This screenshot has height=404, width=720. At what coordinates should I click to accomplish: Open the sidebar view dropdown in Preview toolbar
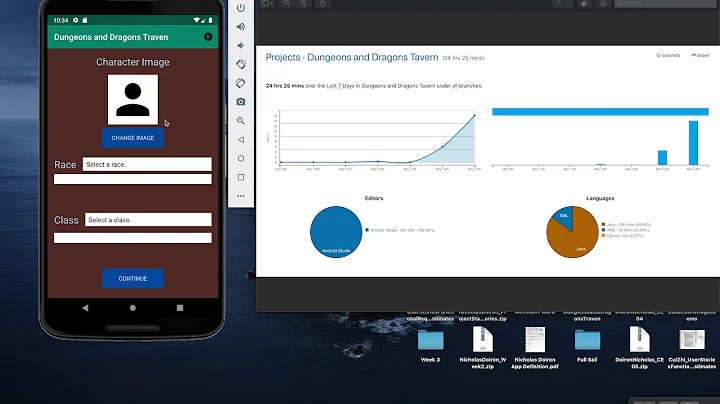(267, 3)
